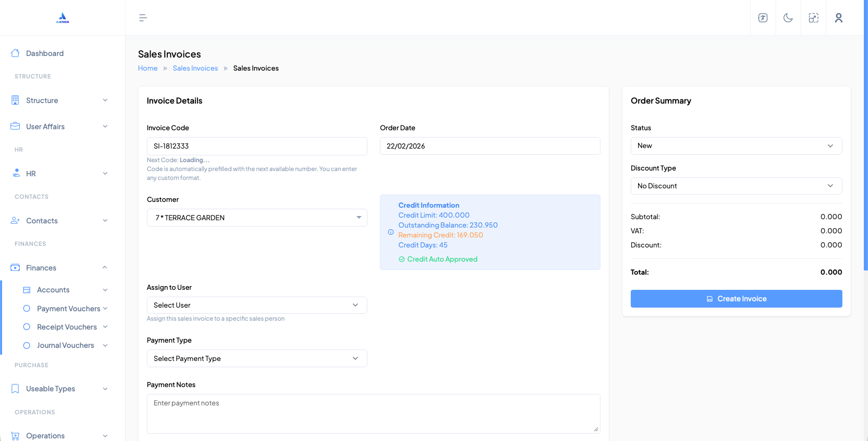
Task: Go to Home via the breadcrumb link
Action: pos(147,69)
